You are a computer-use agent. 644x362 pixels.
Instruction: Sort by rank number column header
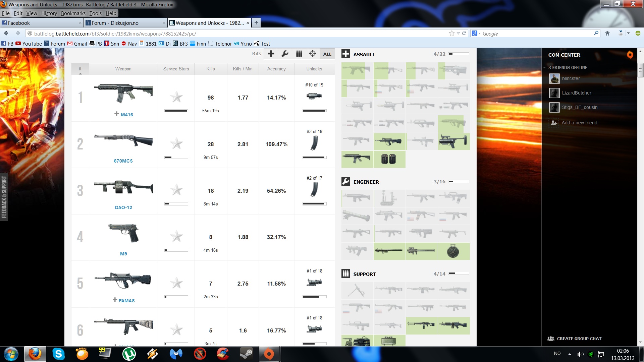pyautogui.click(x=80, y=69)
